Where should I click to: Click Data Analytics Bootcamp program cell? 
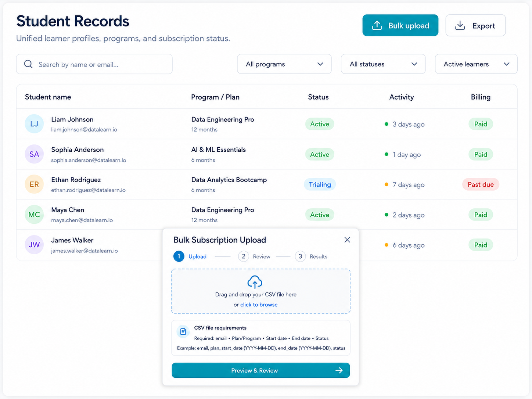point(229,180)
